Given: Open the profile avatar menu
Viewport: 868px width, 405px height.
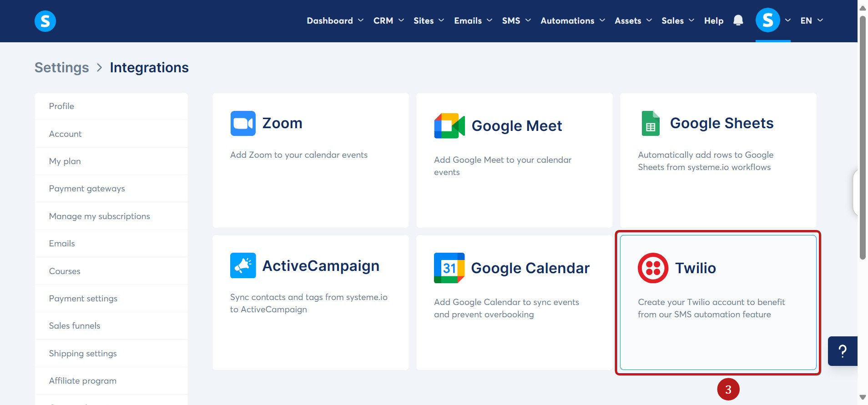Looking at the screenshot, I should pos(767,20).
